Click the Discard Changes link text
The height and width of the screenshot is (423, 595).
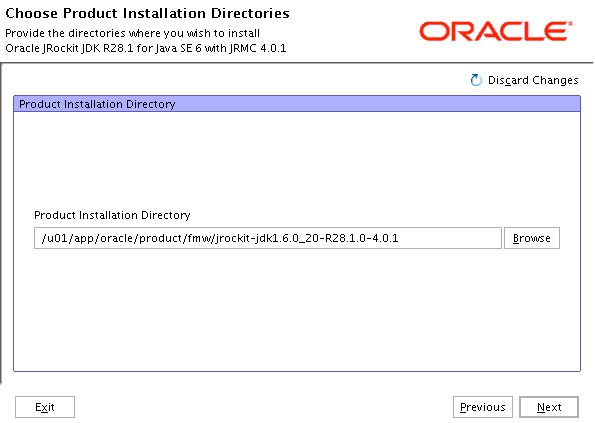533,80
